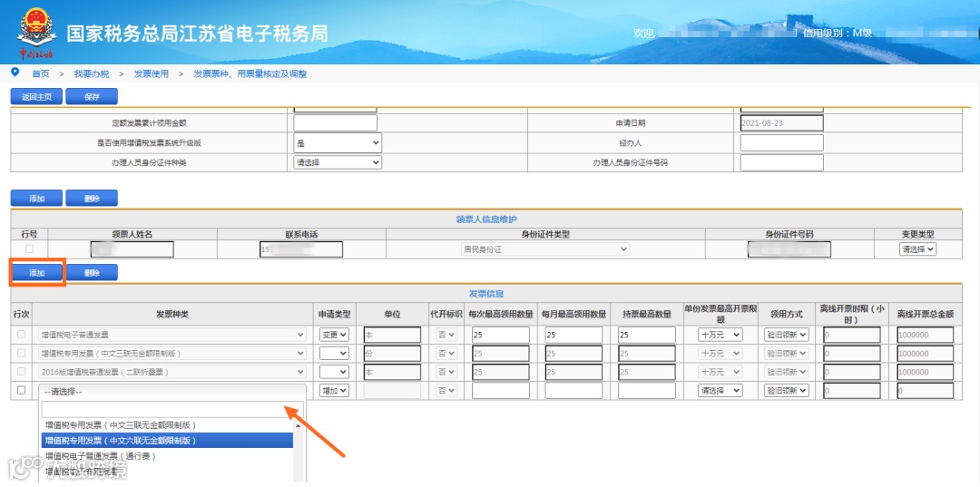Image resolution: width=980 pixels, height=487 pixels.
Task: Click 删除 for the 发票信息 section
Action: tap(92, 272)
